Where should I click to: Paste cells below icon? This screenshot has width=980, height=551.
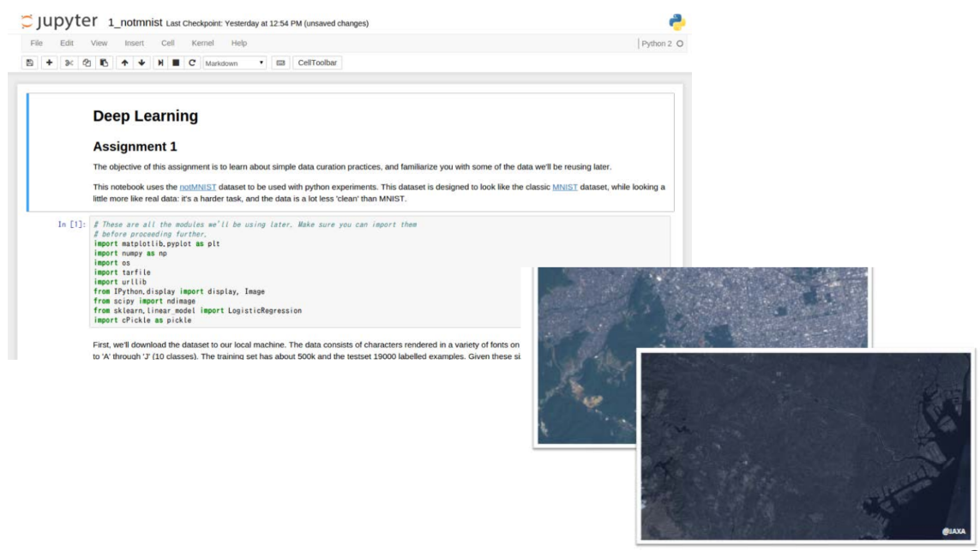pos(104,63)
